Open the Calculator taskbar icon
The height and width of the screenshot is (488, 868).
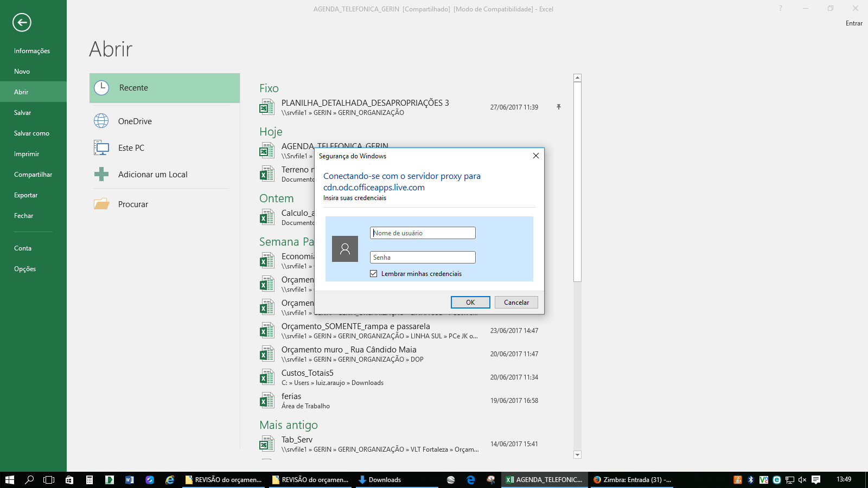click(90, 480)
